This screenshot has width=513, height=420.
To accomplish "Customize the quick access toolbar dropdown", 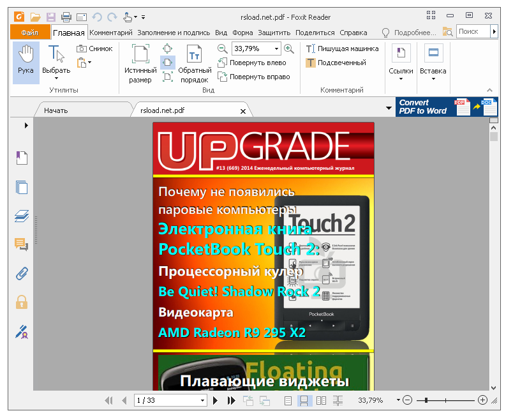I will 144,17.
